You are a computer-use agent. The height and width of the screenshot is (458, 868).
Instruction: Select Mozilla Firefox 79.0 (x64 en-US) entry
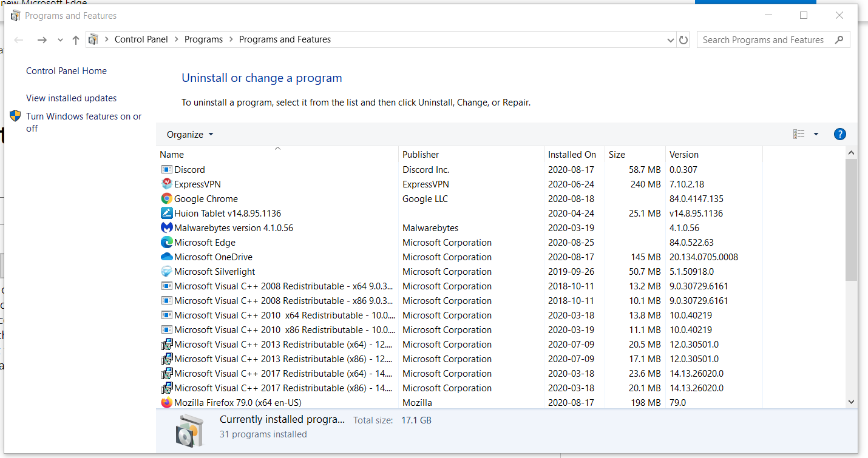(237, 403)
